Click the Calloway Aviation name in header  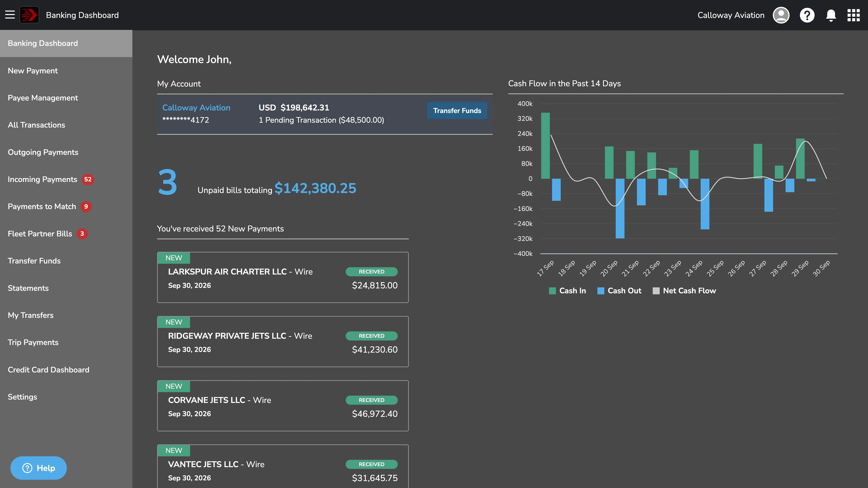[x=731, y=15]
